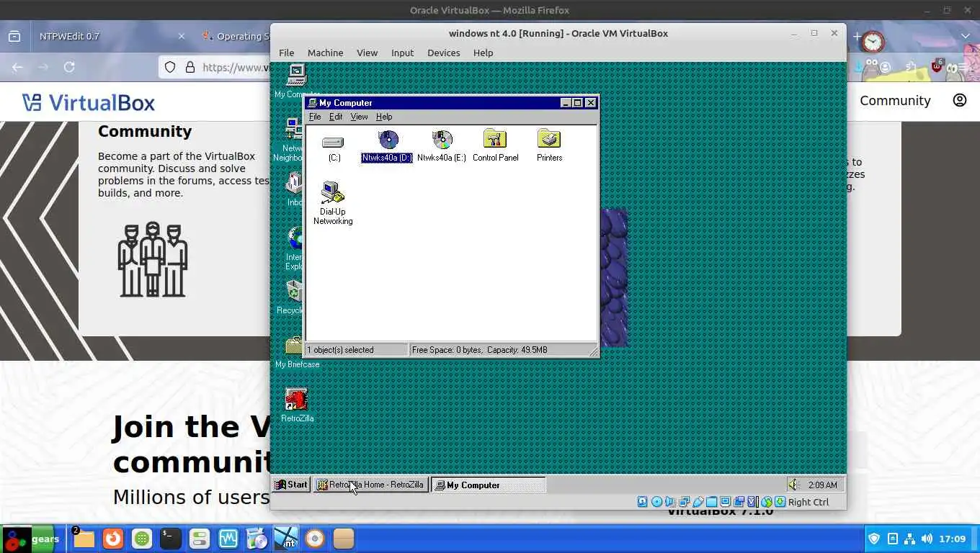Click the NT taskbar clock 2:09 AM
This screenshot has height=553, width=980.
822,485
